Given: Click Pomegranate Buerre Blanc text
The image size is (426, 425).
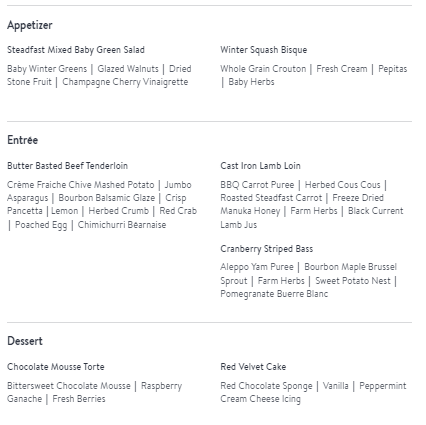Looking at the screenshot, I should click(274, 294).
